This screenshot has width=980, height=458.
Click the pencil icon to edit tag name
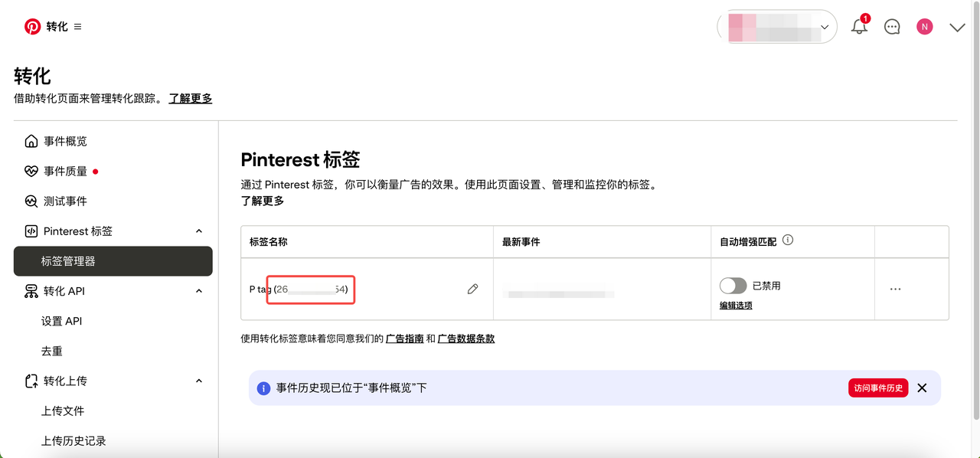pyautogui.click(x=472, y=289)
